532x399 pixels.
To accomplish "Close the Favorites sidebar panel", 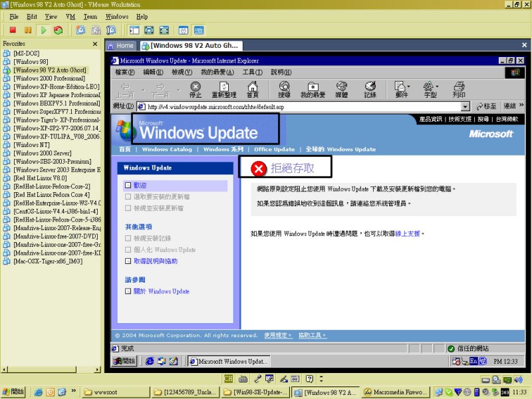I will click(x=95, y=44).
